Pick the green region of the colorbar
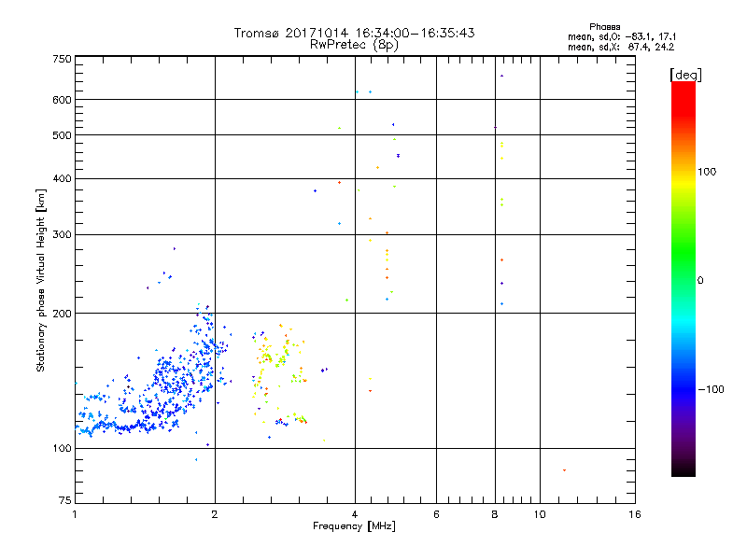 click(684, 252)
